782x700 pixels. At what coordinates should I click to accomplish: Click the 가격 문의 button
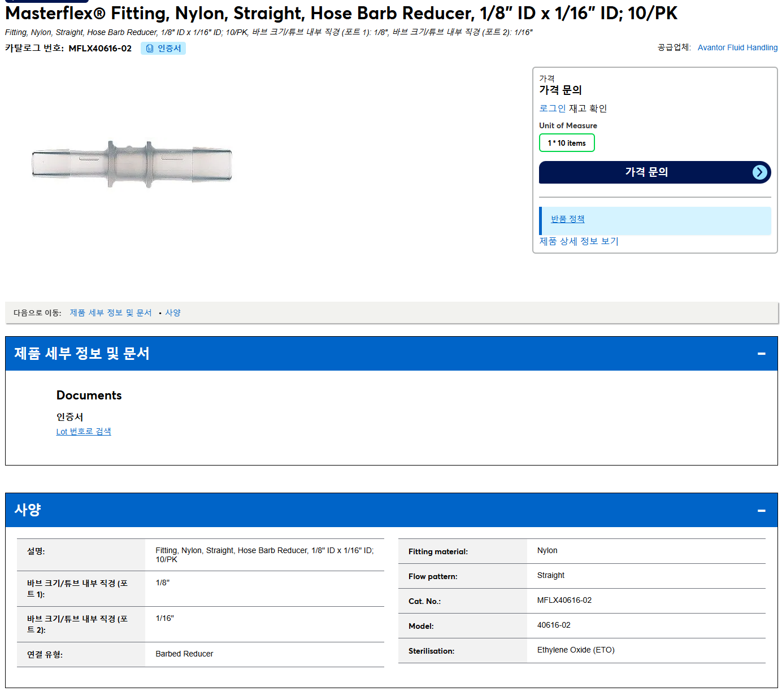click(x=655, y=172)
